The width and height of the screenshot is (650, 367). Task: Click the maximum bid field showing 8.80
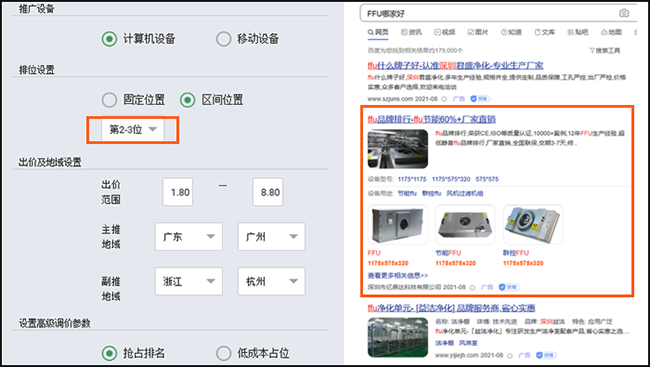click(x=268, y=192)
